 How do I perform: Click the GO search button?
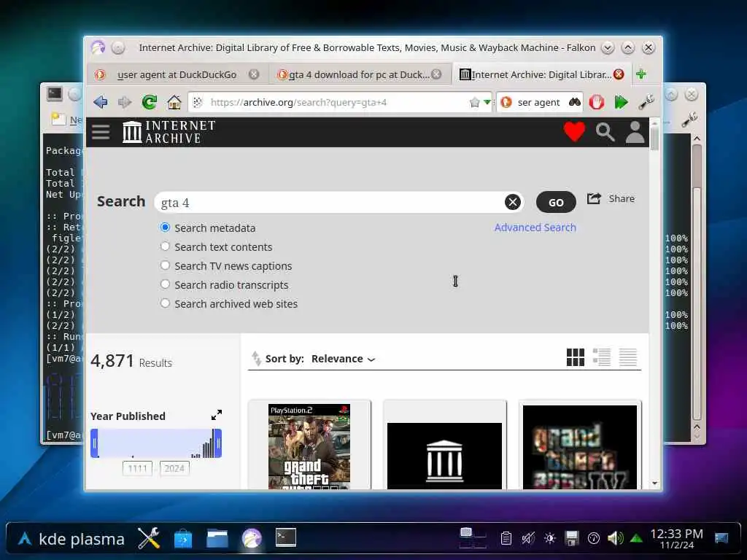pyautogui.click(x=556, y=203)
